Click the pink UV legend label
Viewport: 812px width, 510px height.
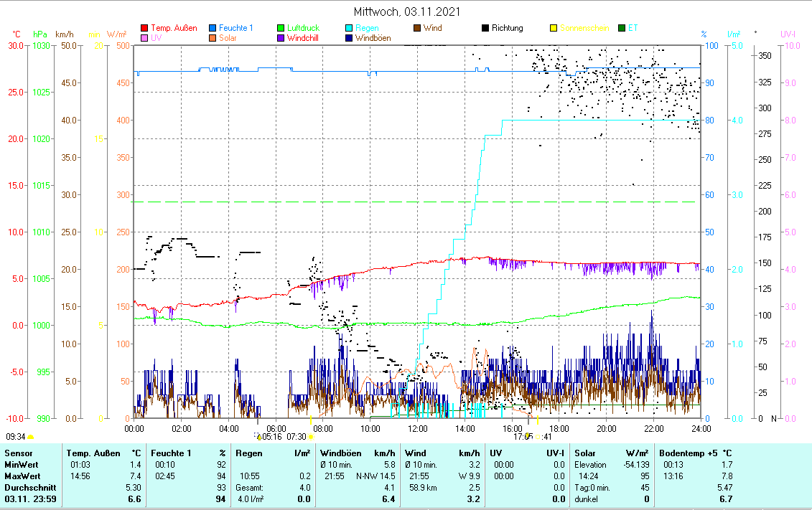pos(157,39)
